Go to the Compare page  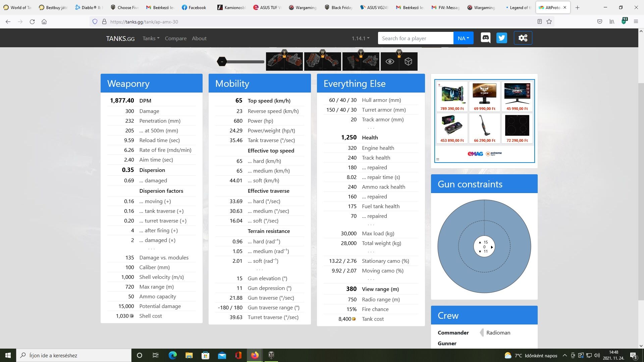[175, 38]
